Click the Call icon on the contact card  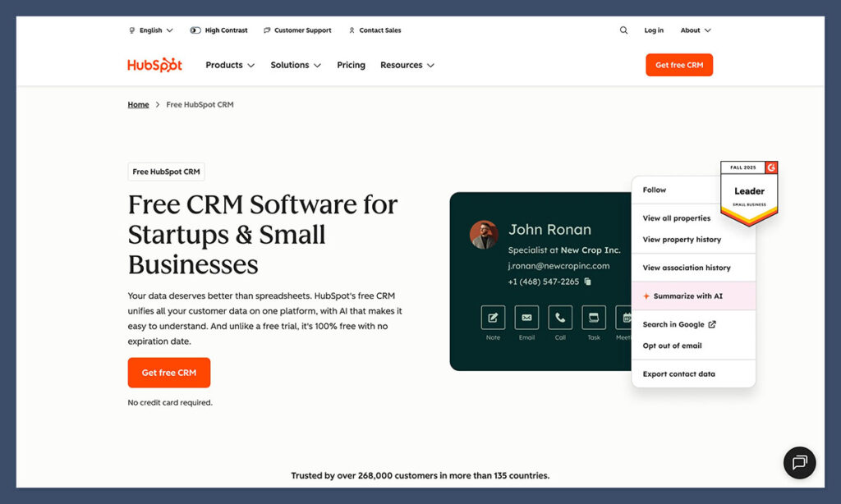pos(559,318)
